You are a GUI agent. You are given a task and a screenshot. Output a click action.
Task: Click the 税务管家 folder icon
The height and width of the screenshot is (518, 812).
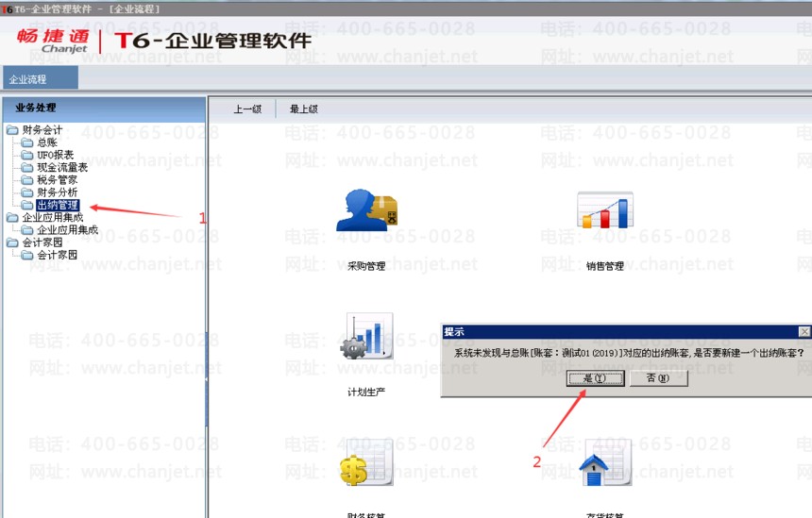(x=27, y=180)
